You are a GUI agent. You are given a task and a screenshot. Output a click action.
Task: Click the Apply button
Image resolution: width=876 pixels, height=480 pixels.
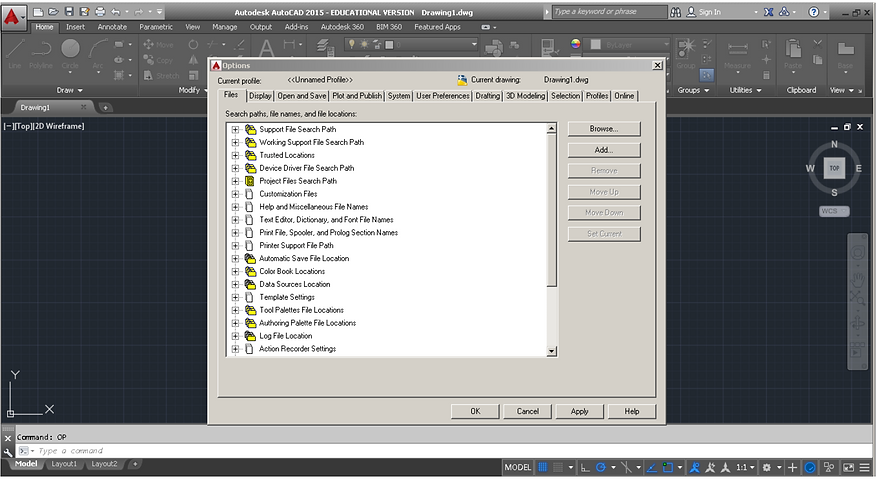click(579, 411)
